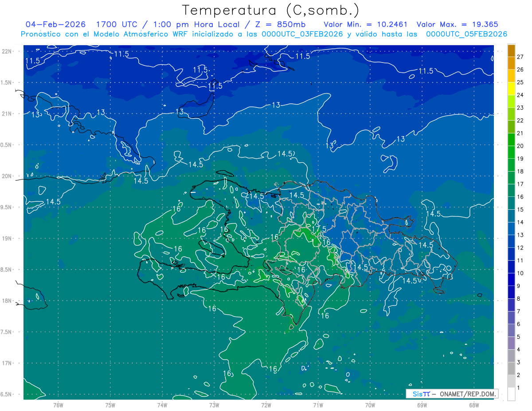Click the "19N" latitude axis label
Viewport: 532px width, 411px height.
(8, 238)
